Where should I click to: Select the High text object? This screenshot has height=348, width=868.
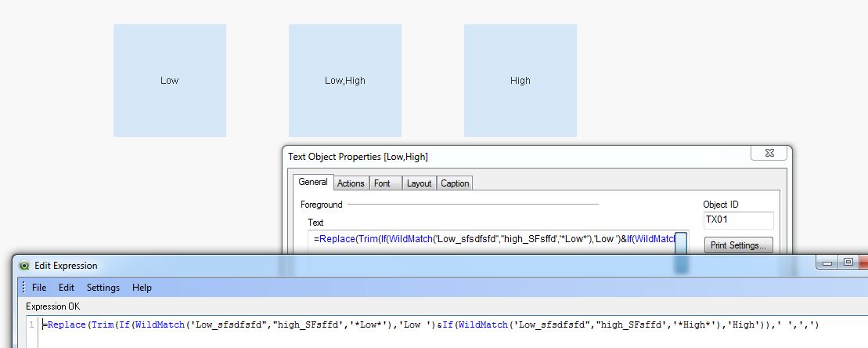520,81
